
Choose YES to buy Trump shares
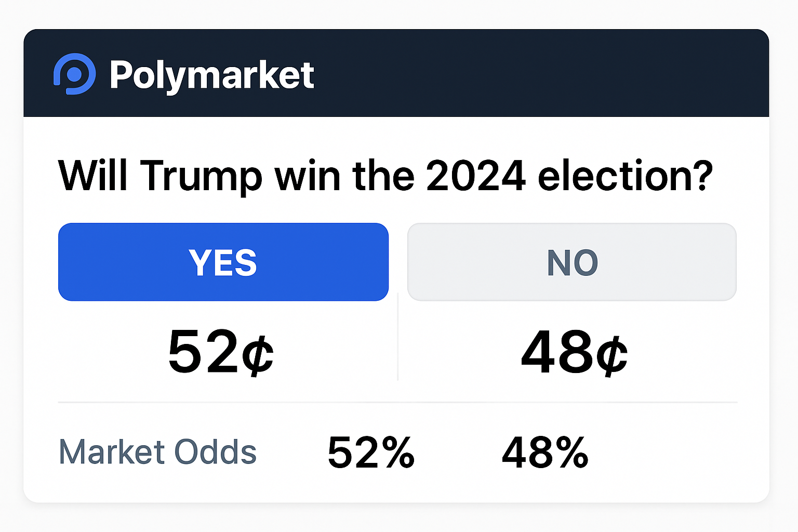click(223, 262)
